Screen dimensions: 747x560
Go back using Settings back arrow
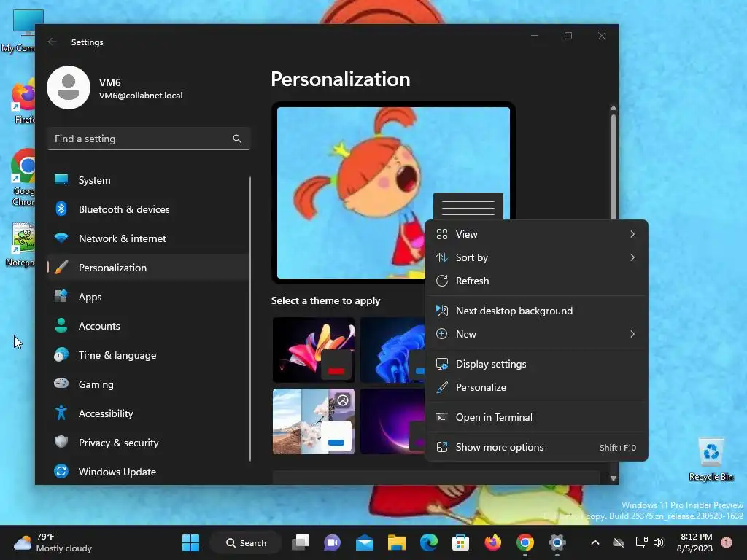(53, 42)
